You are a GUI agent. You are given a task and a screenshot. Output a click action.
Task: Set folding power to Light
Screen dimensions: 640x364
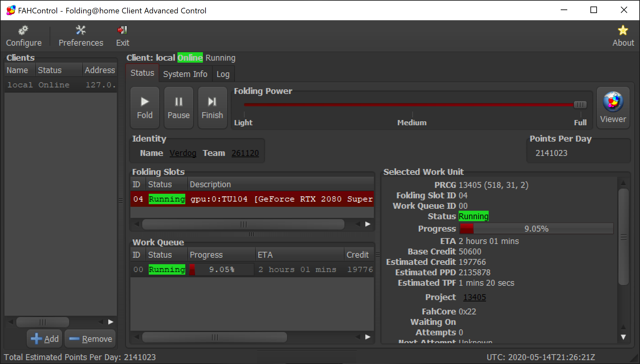243,123
